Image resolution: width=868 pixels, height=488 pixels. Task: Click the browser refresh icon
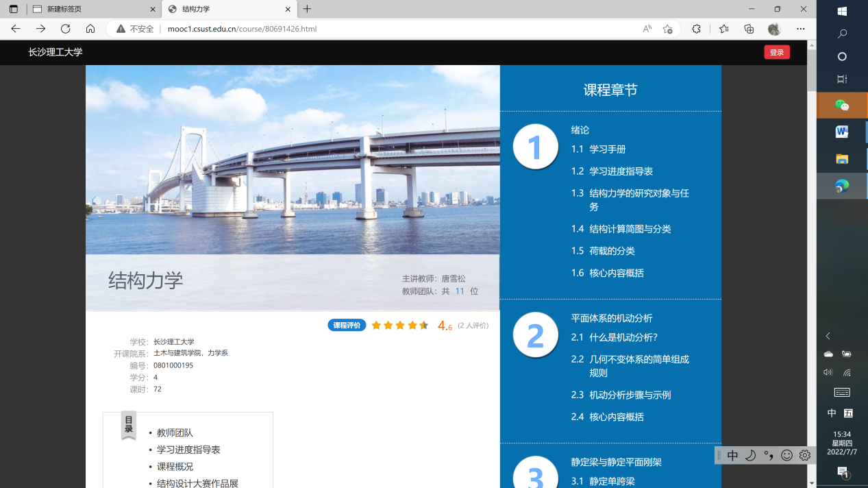click(x=66, y=29)
